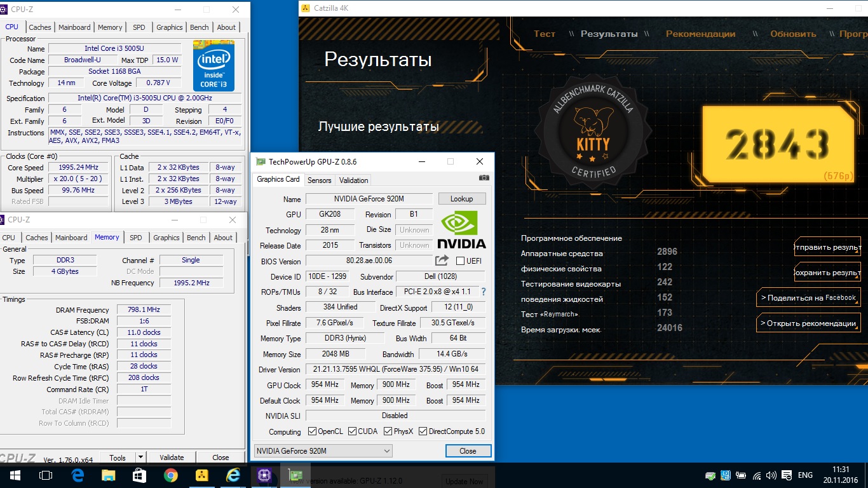Click the GPU Name field NVIDIA GeForce 920M
Screen dimensions: 868x488
pyautogui.click(x=369, y=199)
